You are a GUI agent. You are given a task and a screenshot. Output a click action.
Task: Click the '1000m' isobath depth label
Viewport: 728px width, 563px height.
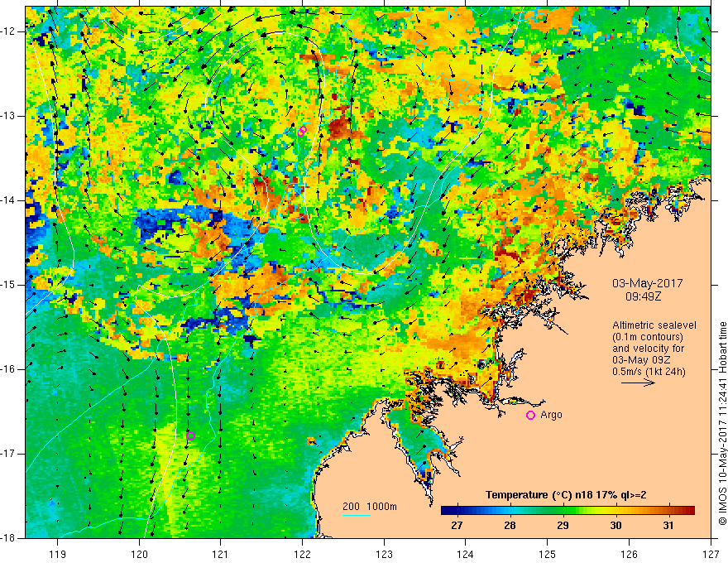382,507
